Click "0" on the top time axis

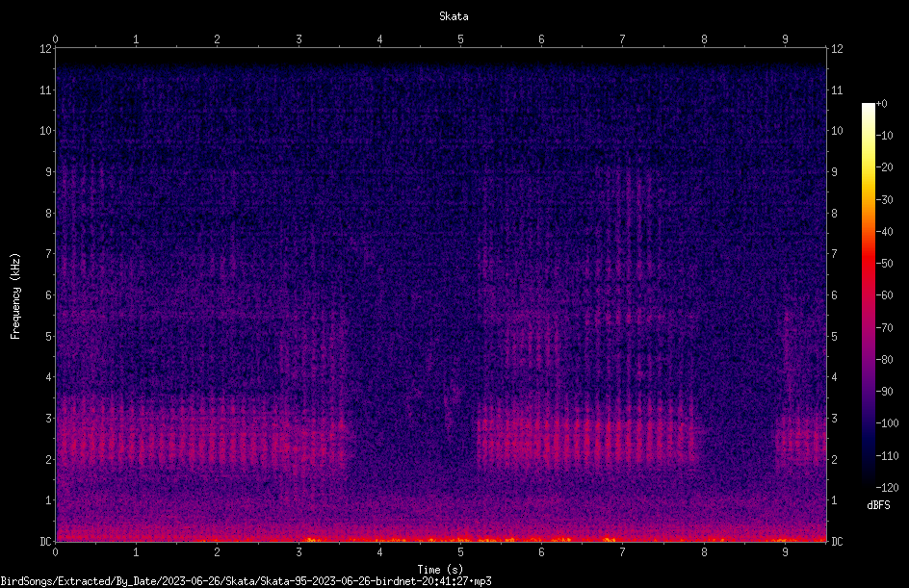[x=55, y=39]
